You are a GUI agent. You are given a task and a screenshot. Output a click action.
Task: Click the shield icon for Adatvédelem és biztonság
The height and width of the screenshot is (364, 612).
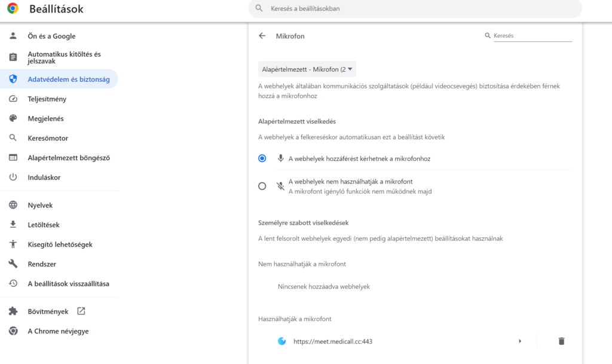coord(13,79)
